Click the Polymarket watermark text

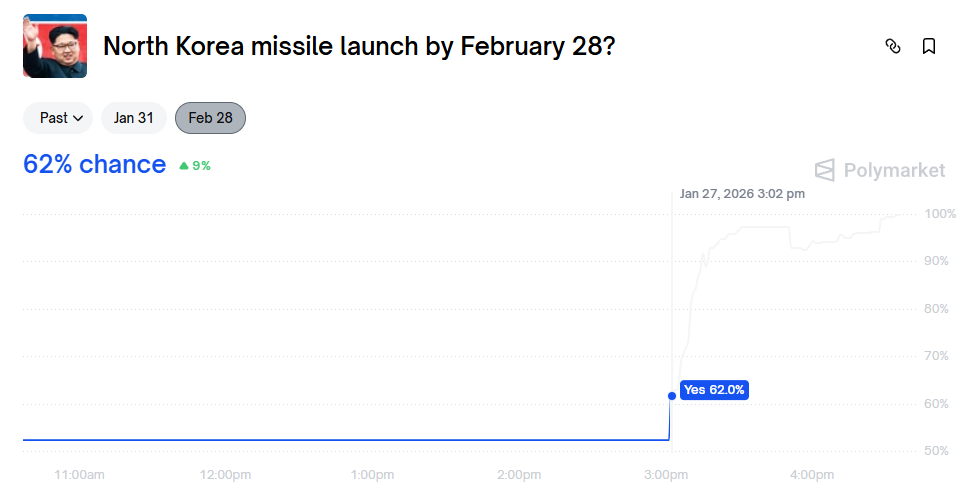click(x=894, y=170)
